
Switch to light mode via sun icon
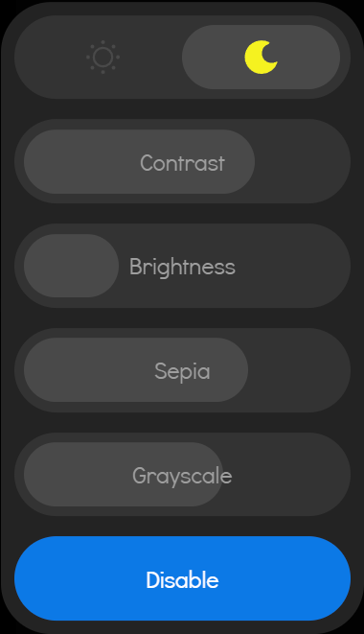coord(102,57)
